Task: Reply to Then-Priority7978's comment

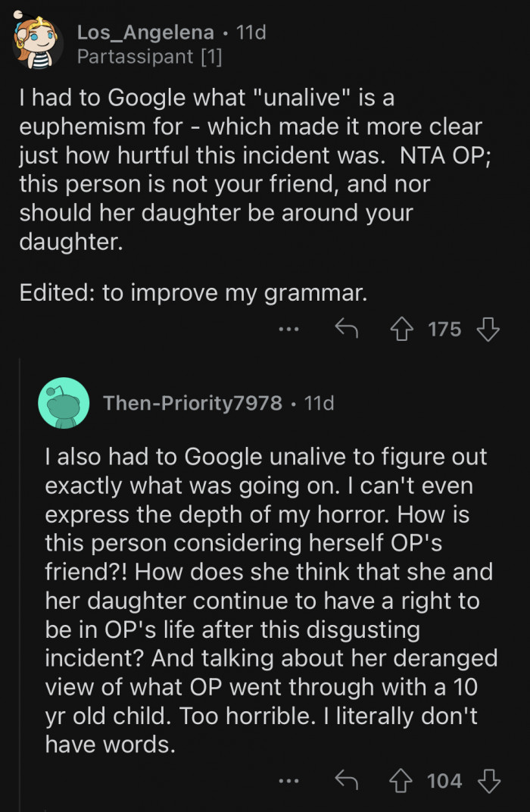Action: pos(346,781)
